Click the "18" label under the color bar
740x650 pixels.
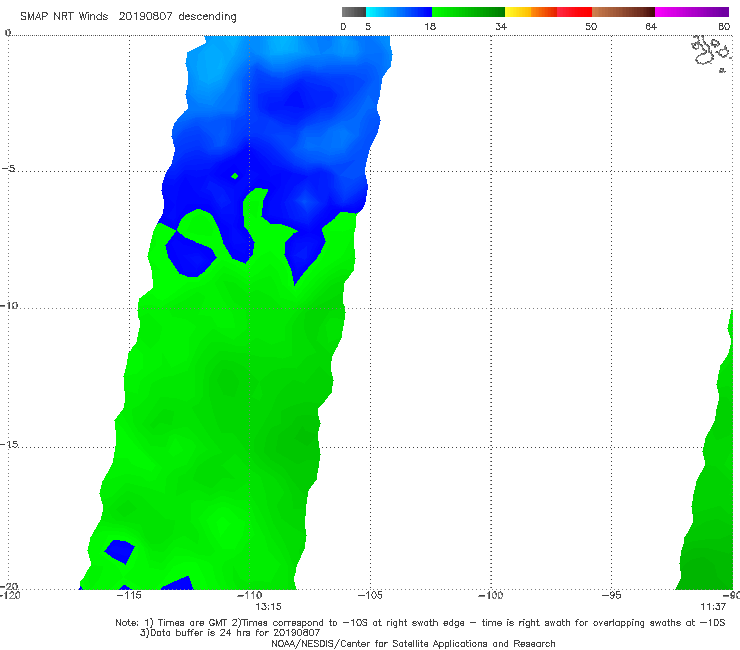click(430, 26)
